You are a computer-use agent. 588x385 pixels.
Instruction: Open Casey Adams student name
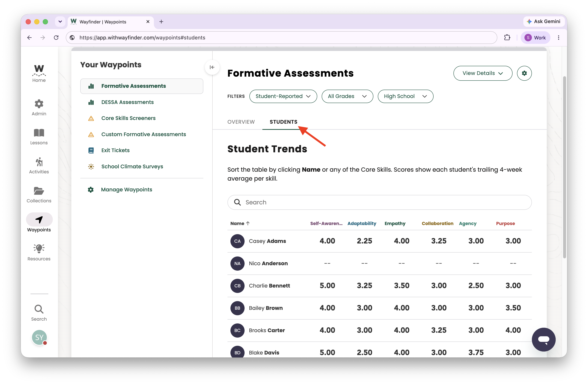coord(267,241)
